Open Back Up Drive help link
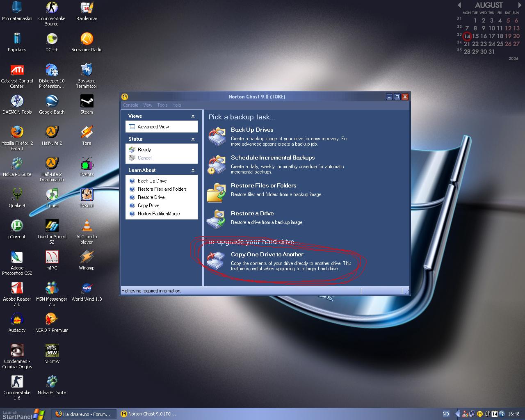 click(152, 181)
